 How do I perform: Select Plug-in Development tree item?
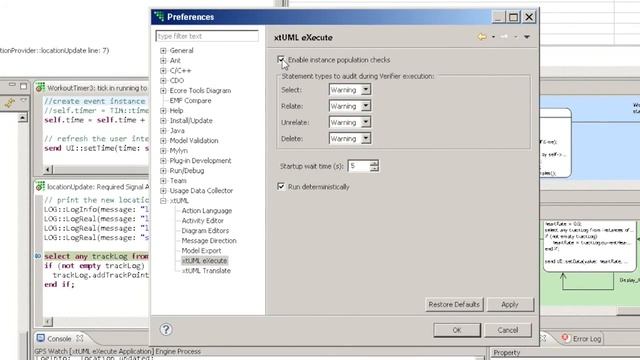pyautogui.click(x=200, y=161)
